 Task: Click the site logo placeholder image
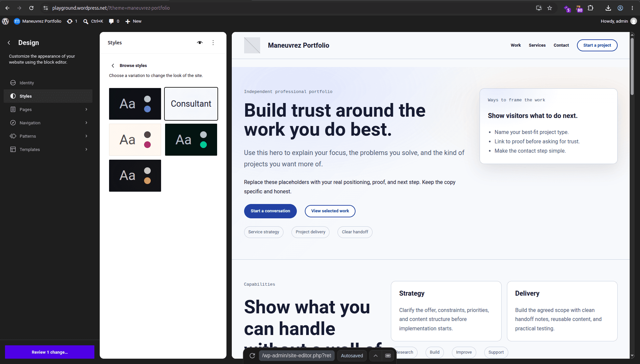(252, 45)
